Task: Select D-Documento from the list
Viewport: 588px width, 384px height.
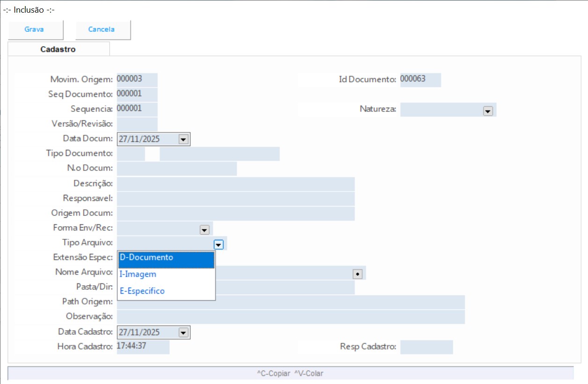Action: pyautogui.click(x=166, y=258)
